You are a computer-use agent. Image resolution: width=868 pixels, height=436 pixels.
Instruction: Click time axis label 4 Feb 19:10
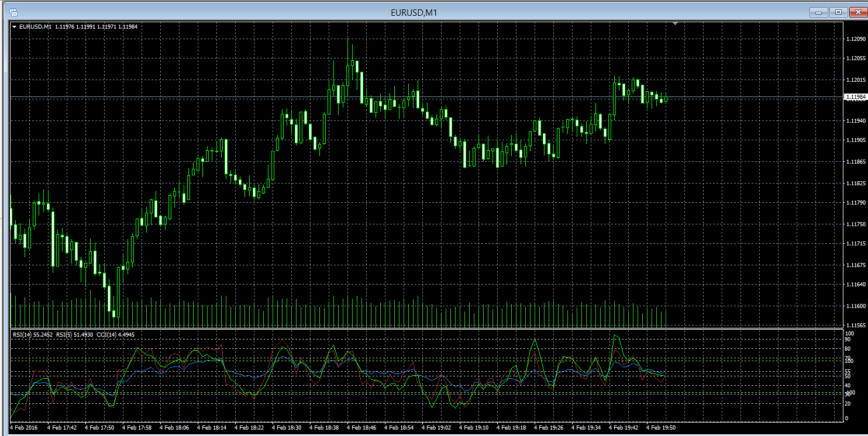point(474,428)
